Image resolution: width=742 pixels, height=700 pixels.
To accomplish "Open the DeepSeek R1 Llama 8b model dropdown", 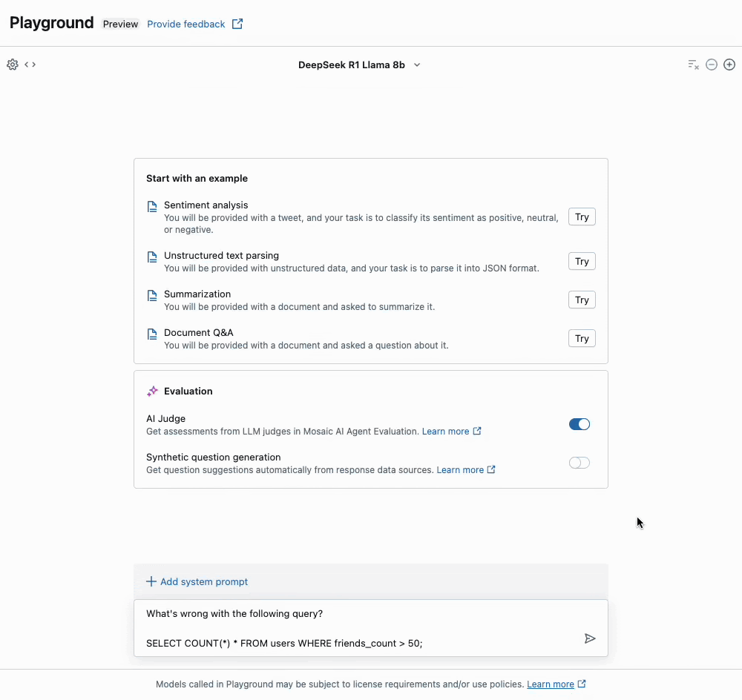I will coord(359,65).
